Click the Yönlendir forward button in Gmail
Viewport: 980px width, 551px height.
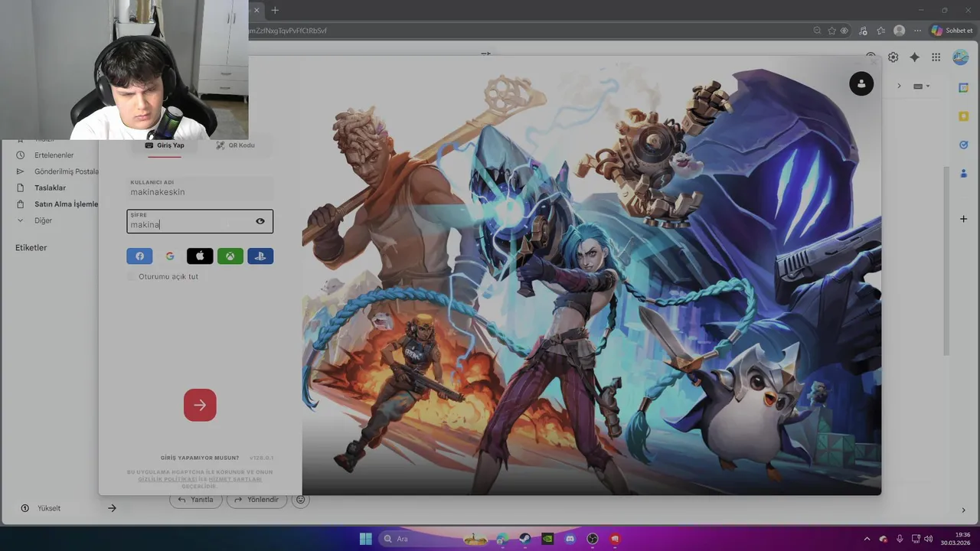(x=257, y=500)
